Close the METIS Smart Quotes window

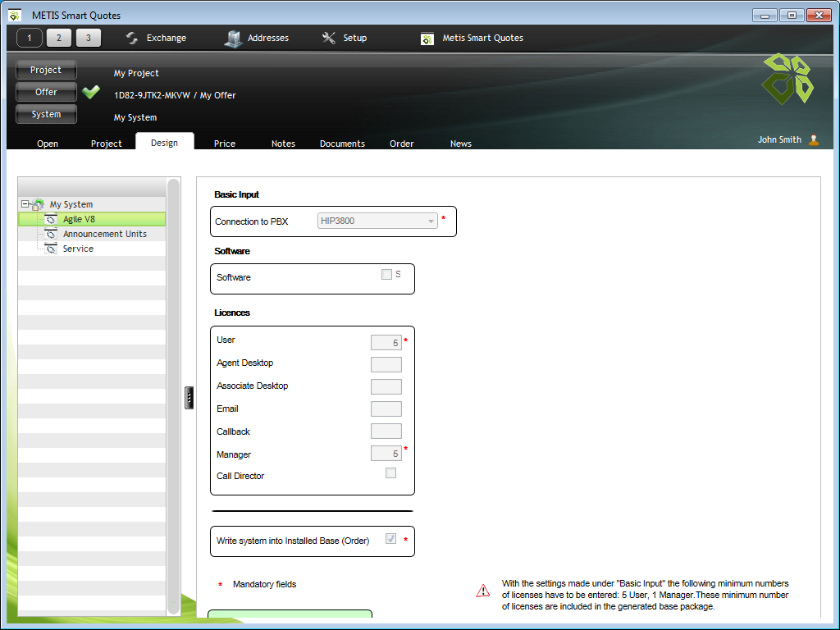819,15
